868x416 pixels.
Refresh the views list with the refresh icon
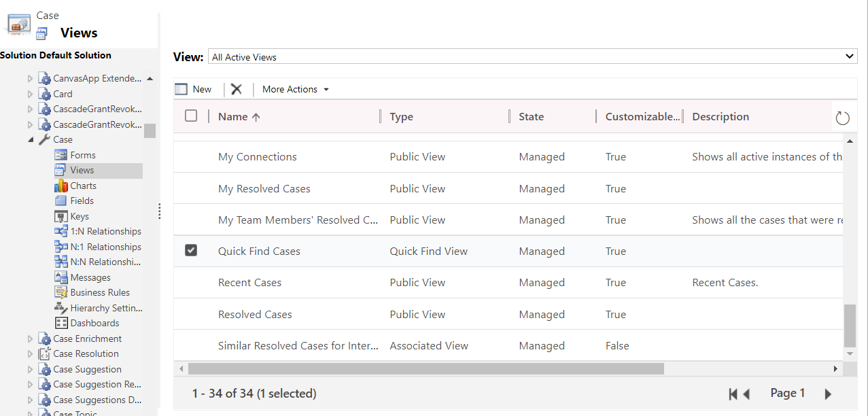[843, 117]
